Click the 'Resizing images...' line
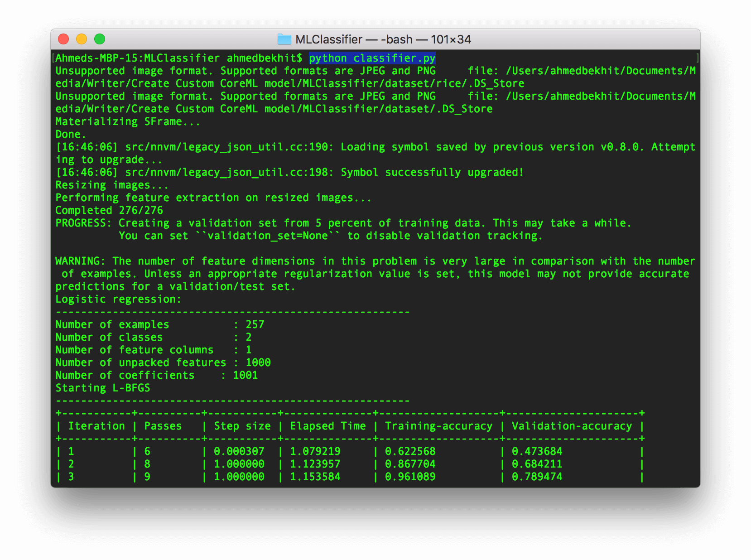 coord(111,185)
